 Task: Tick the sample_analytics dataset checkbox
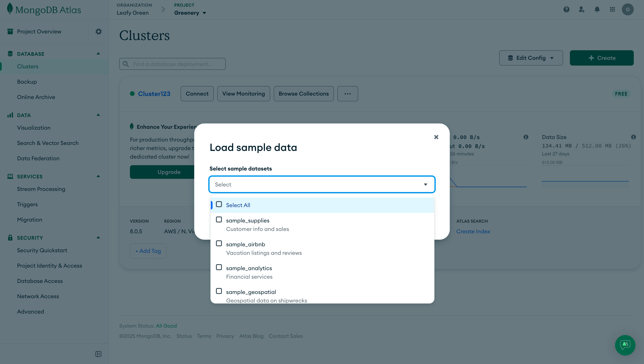219,267
